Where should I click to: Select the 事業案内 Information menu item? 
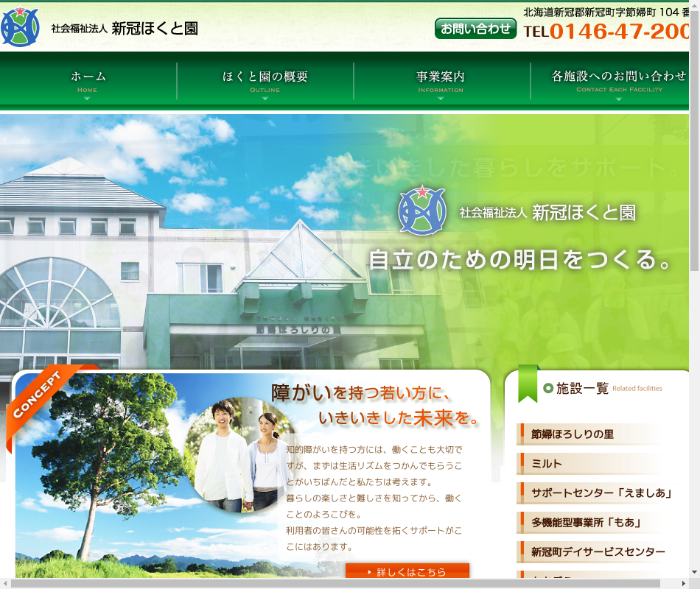(x=441, y=80)
